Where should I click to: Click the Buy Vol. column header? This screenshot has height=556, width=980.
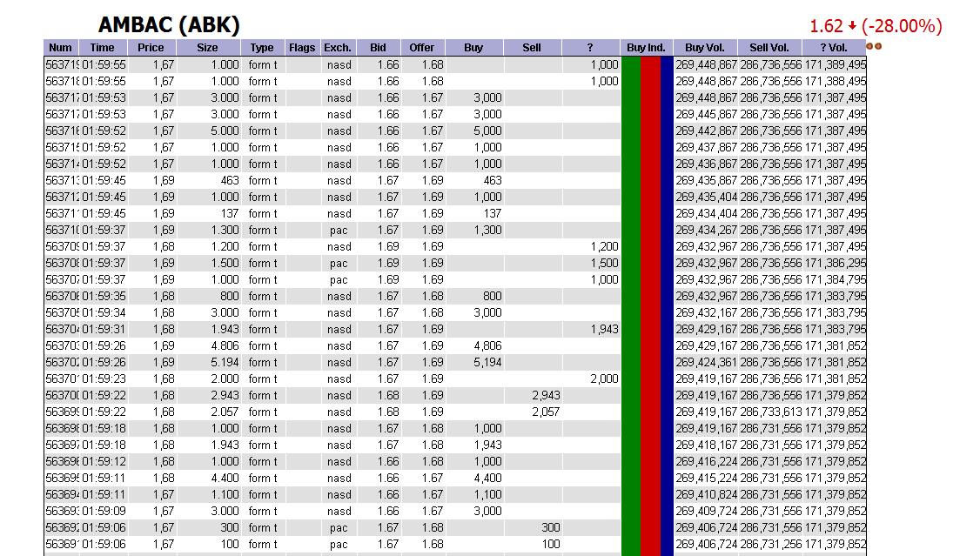[x=704, y=48]
